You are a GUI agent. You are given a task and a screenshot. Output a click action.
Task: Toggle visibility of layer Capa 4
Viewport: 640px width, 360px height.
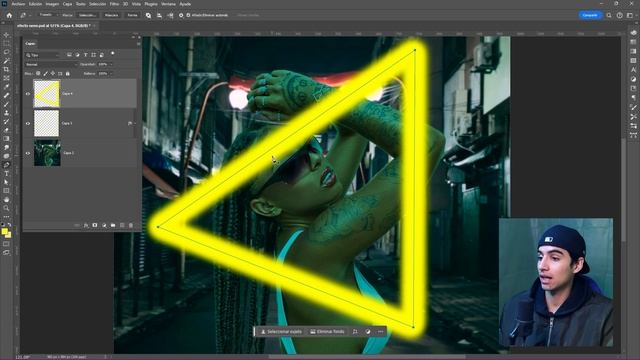pos(28,93)
